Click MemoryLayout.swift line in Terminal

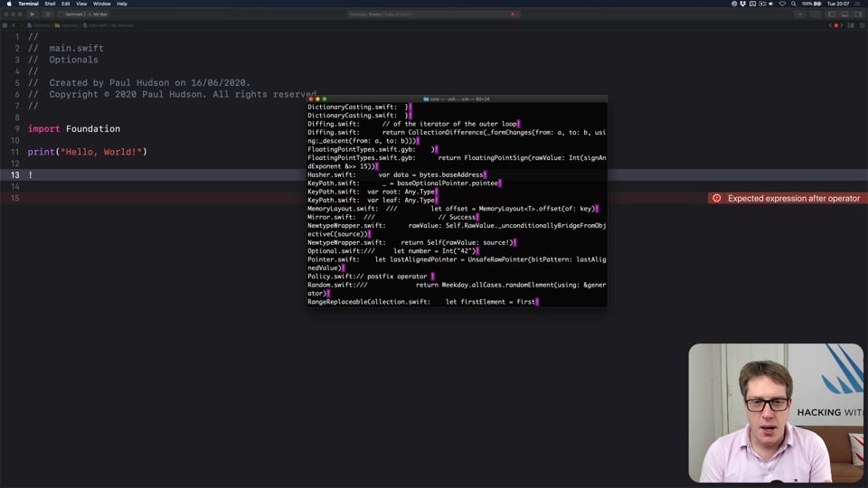coord(453,209)
